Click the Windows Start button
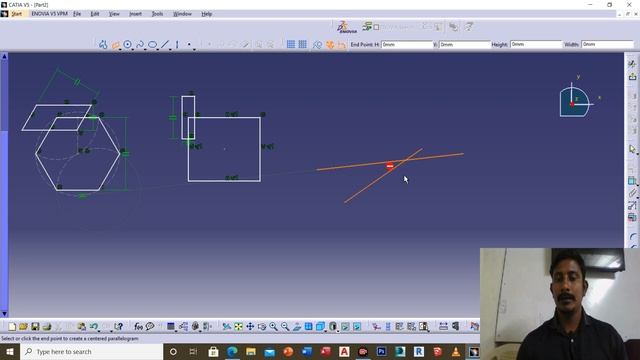 click(10, 351)
